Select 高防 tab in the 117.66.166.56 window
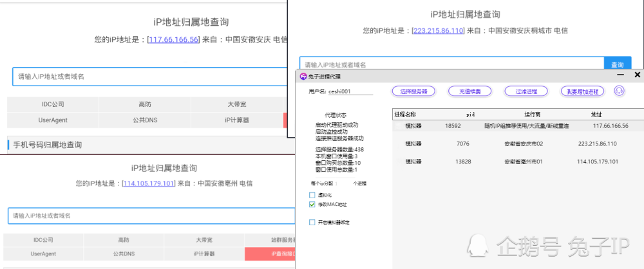The height and width of the screenshot is (269, 644). coord(145,104)
